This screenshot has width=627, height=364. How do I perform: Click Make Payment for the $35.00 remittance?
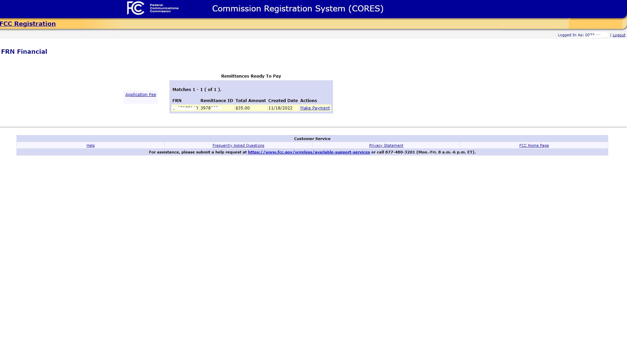click(315, 108)
